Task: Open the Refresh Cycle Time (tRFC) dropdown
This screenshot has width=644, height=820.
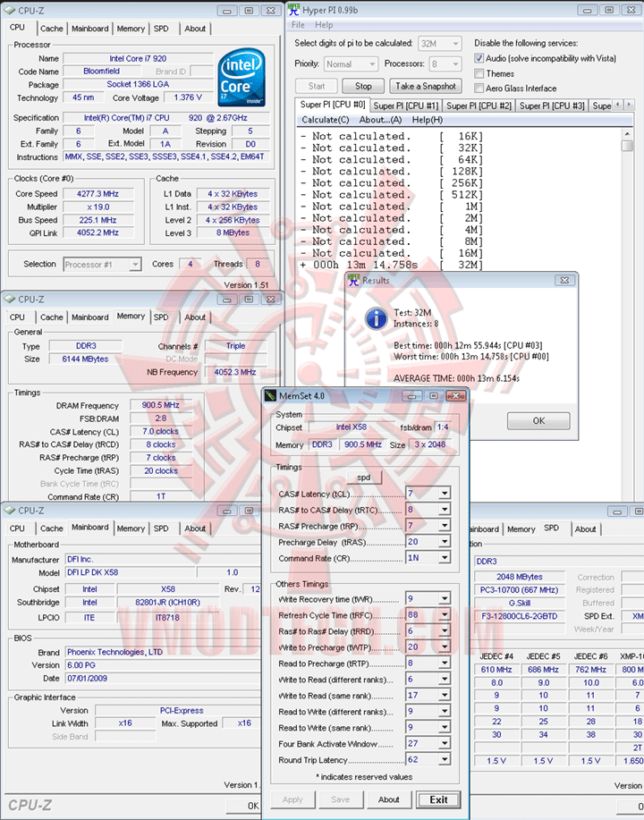Action: click(445, 615)
